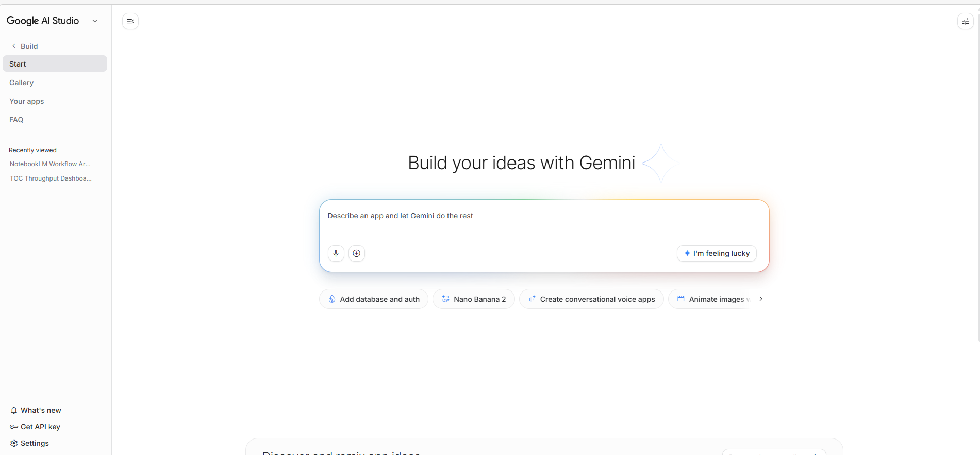This screenshot has height=455, width=980.
Task: Open recently viewed NotebookLM Workflow app
Action: click(x=50, y=164)
